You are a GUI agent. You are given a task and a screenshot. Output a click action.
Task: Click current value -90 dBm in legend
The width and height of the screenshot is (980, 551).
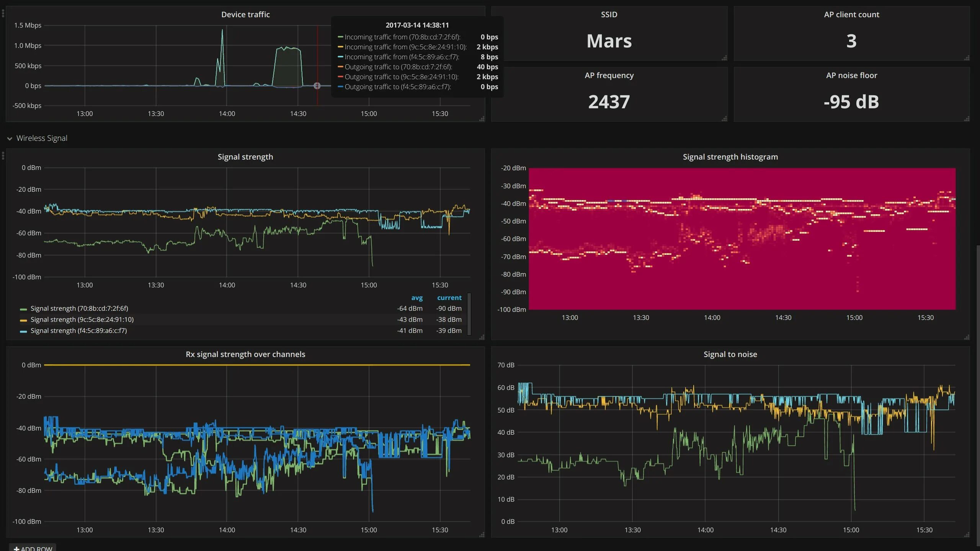pyautogui.click(x=449, y=308)
